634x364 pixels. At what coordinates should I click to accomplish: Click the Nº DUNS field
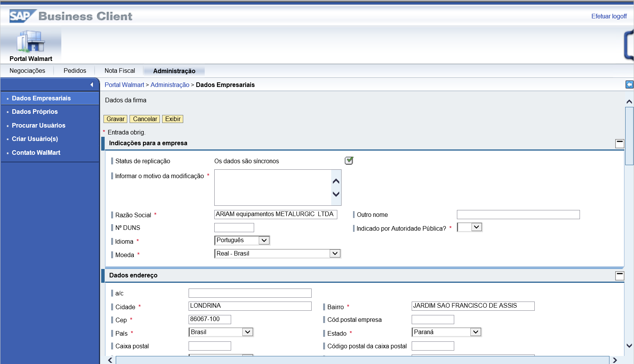[x=234, y=228]
